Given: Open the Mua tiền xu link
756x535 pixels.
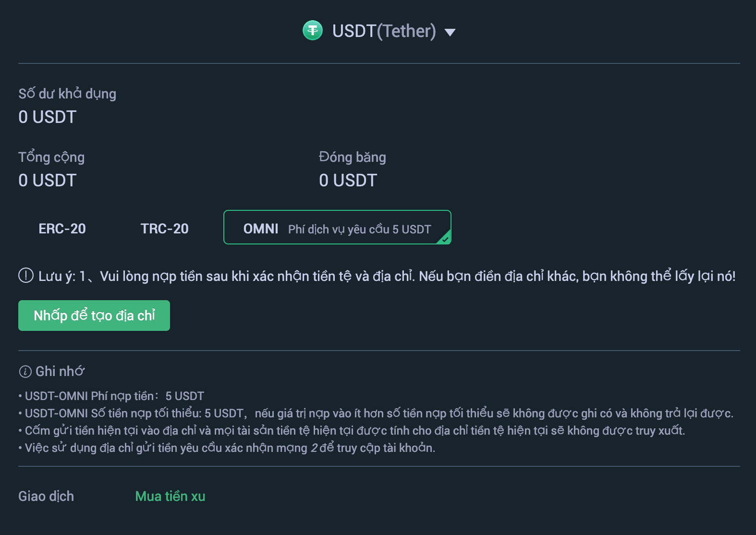Looking at the screenshot, I should 170,496.
